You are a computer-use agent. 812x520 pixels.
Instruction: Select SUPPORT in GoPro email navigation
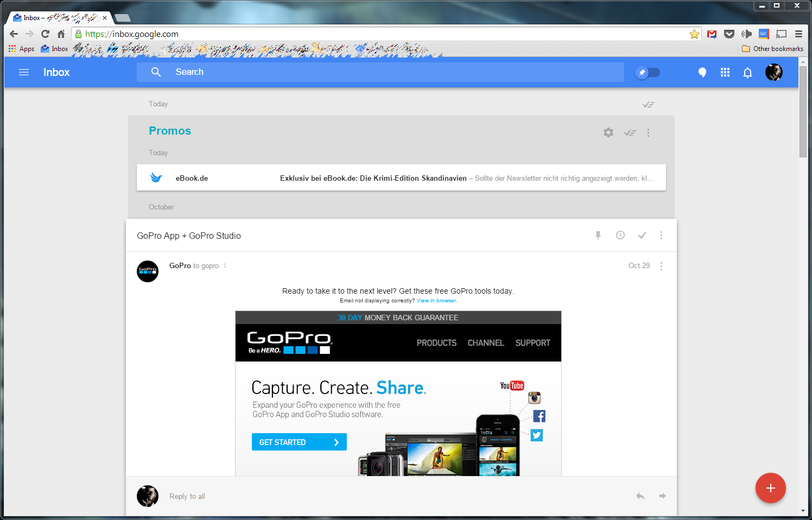532,343
